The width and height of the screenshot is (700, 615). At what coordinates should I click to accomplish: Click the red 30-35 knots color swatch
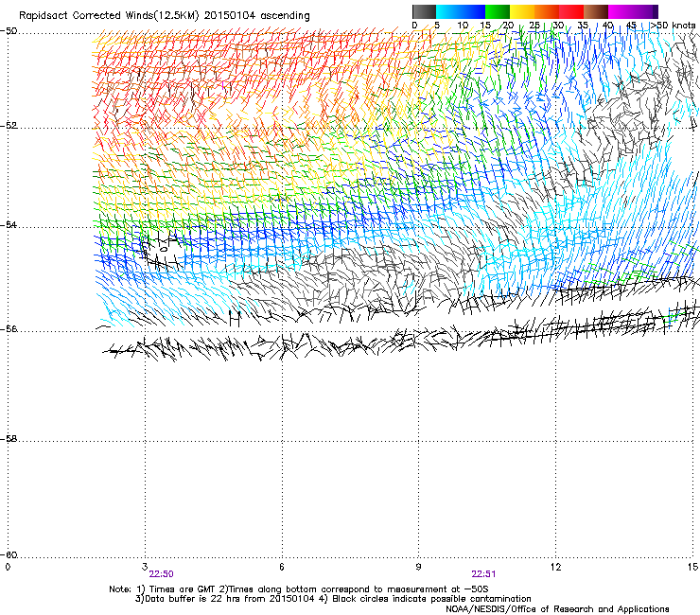pyautogui.click(x=571, y=11)
